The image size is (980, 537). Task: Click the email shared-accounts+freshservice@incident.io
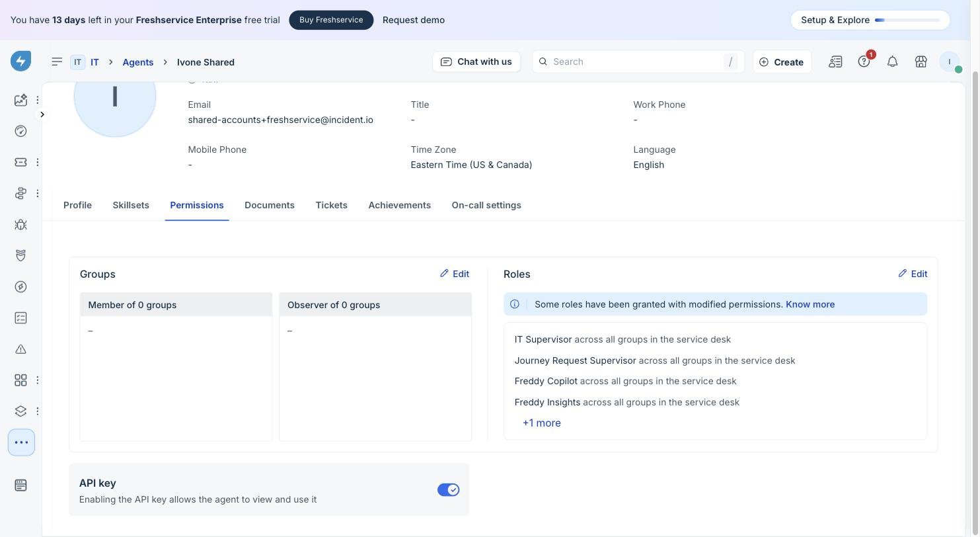(280, 120)
